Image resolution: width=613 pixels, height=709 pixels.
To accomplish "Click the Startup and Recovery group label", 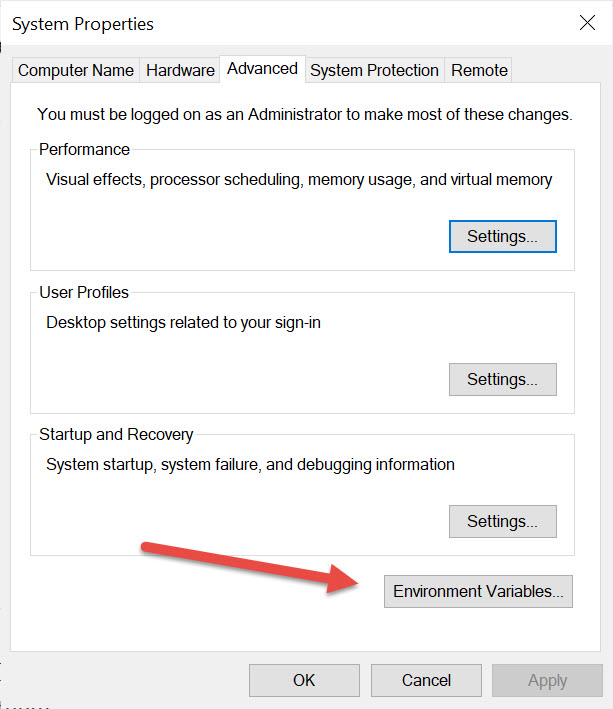I will 116,435.
